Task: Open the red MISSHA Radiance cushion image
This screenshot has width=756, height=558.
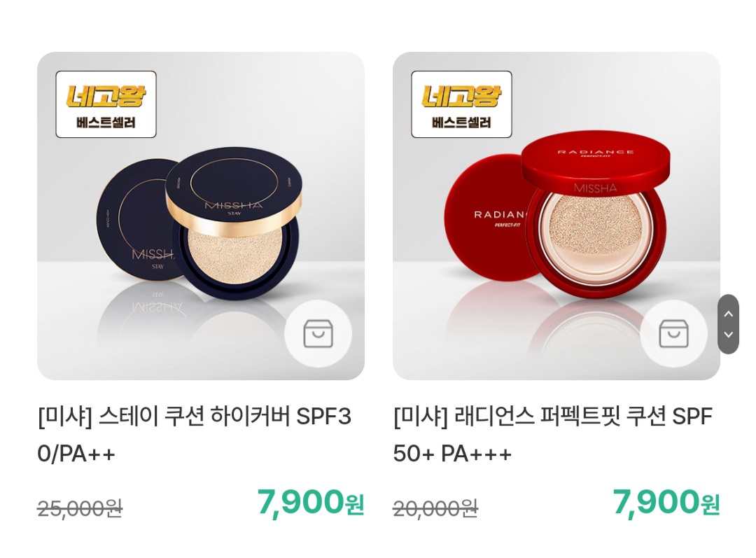Action: pos(556,216)
